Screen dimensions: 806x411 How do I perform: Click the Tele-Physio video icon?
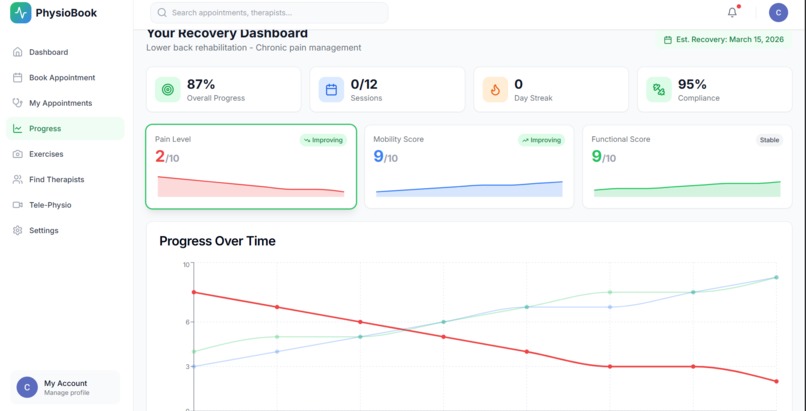17,205
